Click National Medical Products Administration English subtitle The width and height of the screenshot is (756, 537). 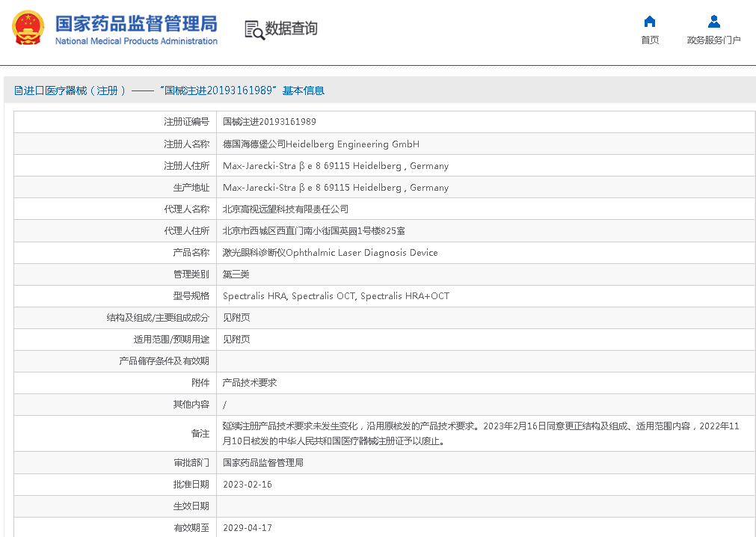pyautogui.click(x=136, y=41)
